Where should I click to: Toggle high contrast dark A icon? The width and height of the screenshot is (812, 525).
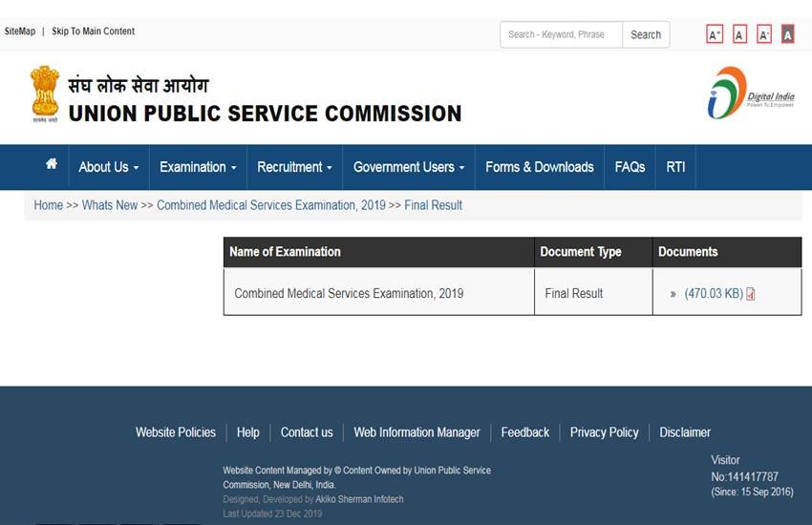(787, 35)
